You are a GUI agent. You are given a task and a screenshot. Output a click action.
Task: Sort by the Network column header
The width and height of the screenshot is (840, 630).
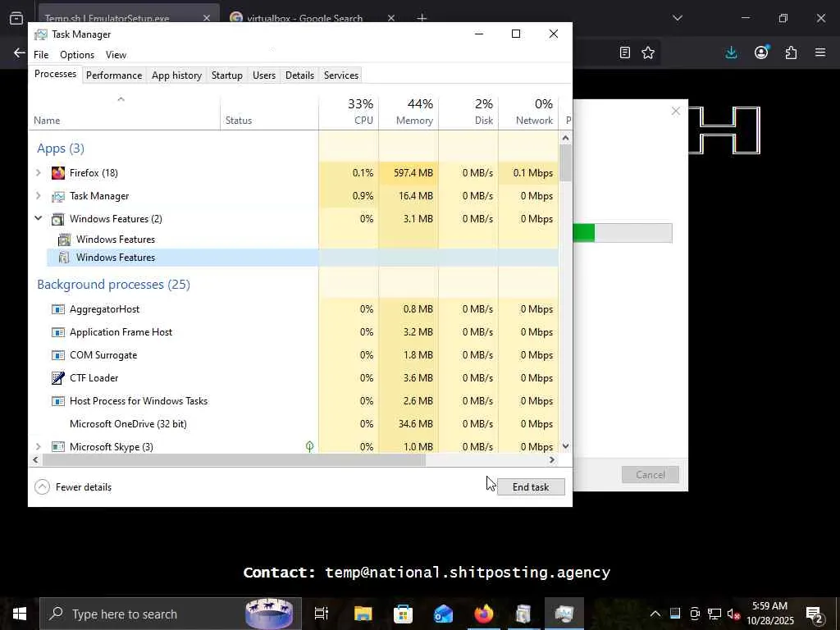pyautogui.click(x=528, y=112)
